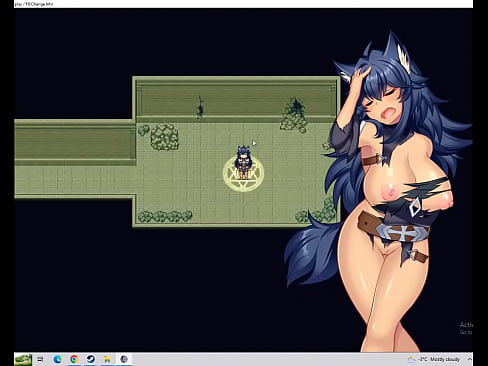
Task: Switch to the running game taskbar icon
Action: coord(124,359)
